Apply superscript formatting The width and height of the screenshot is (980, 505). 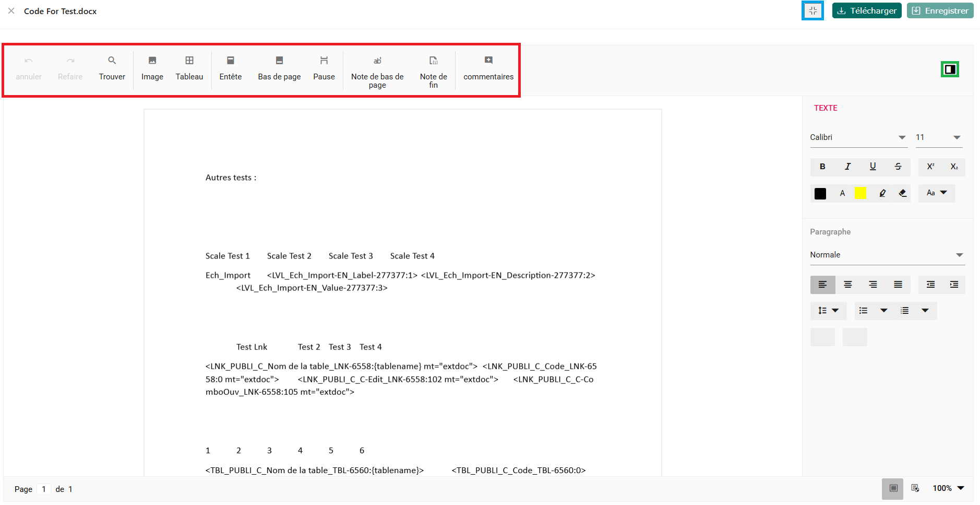[x=930, y=167]
